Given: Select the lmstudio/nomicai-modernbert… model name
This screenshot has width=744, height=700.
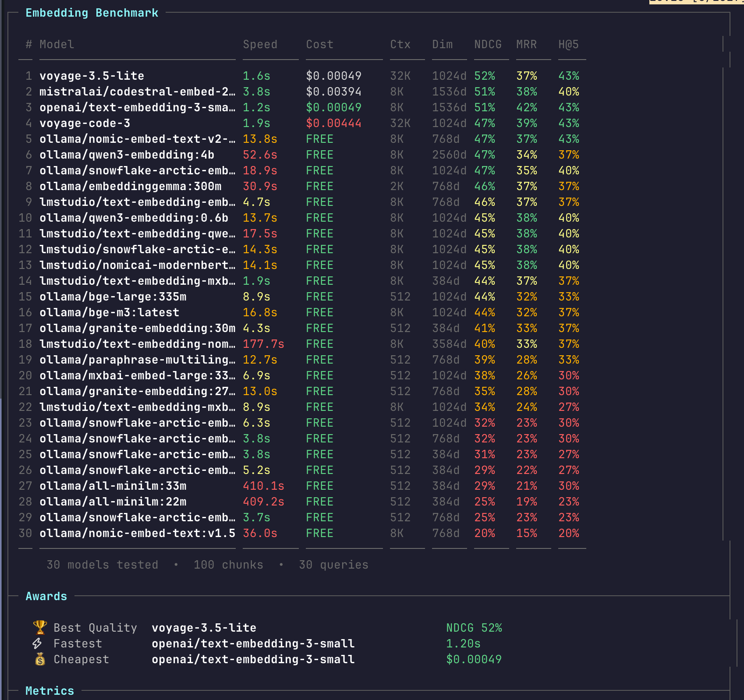Looking at the screenshot, I should pos(138,265).
